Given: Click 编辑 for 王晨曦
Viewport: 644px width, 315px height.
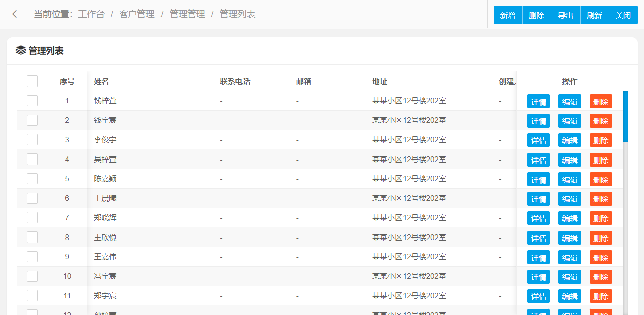Looking at the screenshot, I should point(570,199).
